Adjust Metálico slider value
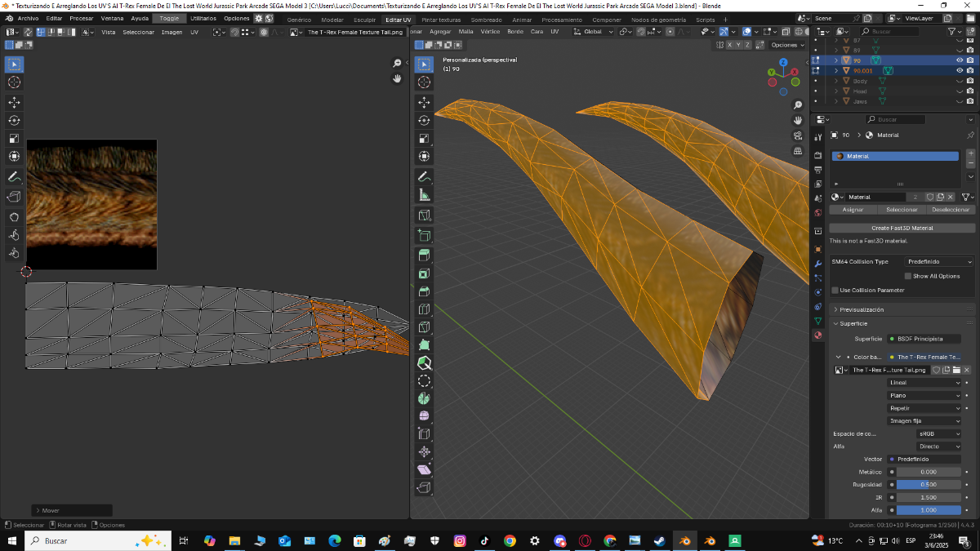The width and height of the screenshot is (980, 551). pos(929,472)
